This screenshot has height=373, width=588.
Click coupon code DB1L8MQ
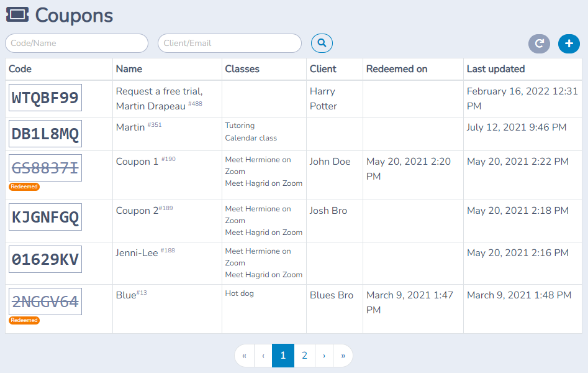(45, 134)
